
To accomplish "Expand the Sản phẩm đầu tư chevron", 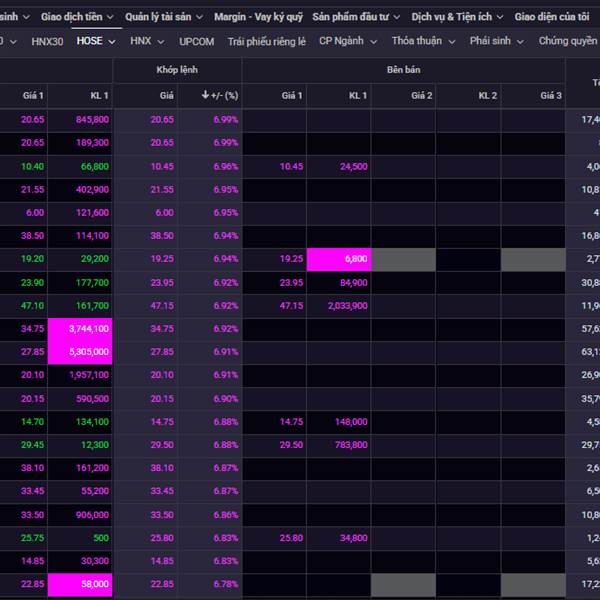I will [x=396, y=17].
